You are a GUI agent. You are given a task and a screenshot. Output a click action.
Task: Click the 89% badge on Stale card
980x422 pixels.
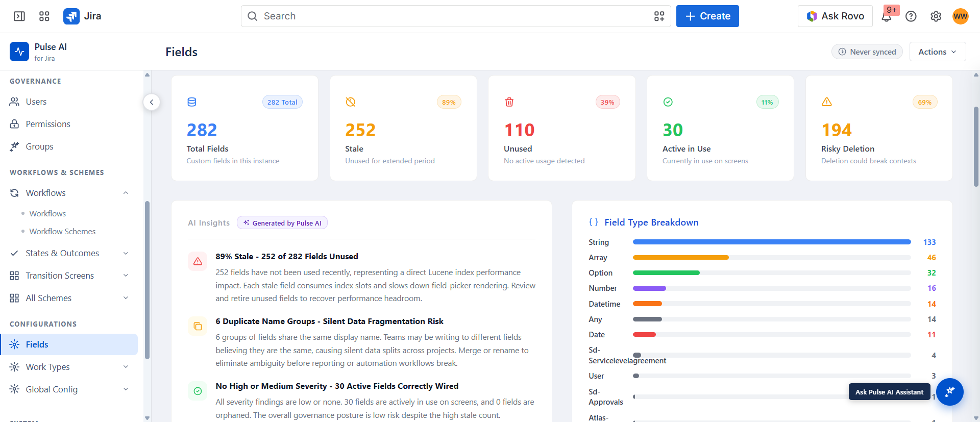[449, 102]
